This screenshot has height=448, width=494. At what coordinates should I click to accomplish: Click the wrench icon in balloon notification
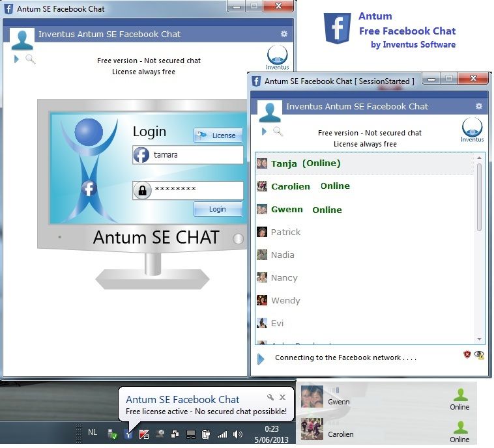pyautogui.click(x=270, y=397)
